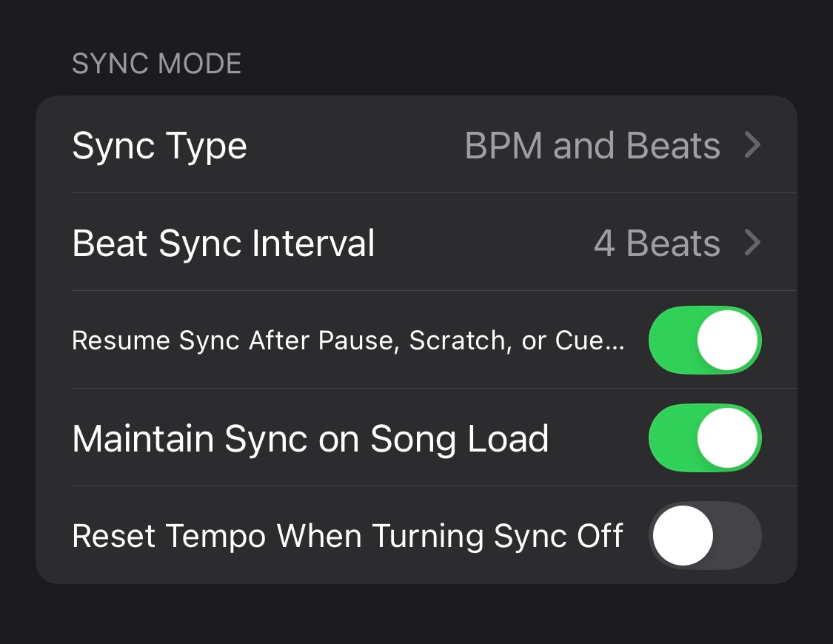Open the Beat Sync Interval row

click(415, 243)
